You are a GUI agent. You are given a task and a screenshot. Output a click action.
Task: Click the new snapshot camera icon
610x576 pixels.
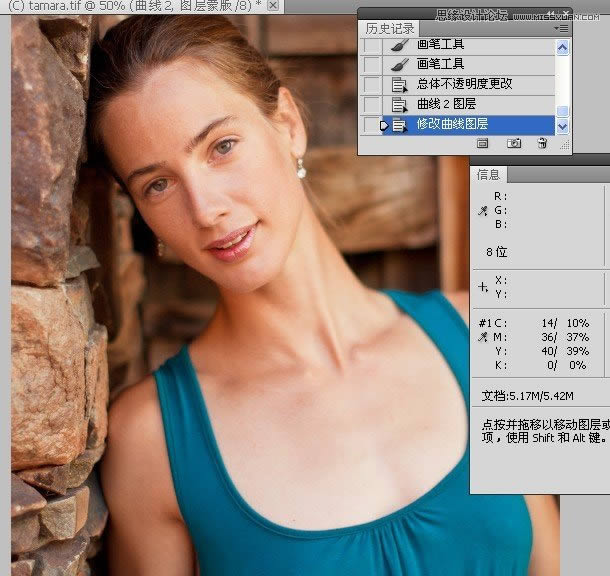pos(514,144)
